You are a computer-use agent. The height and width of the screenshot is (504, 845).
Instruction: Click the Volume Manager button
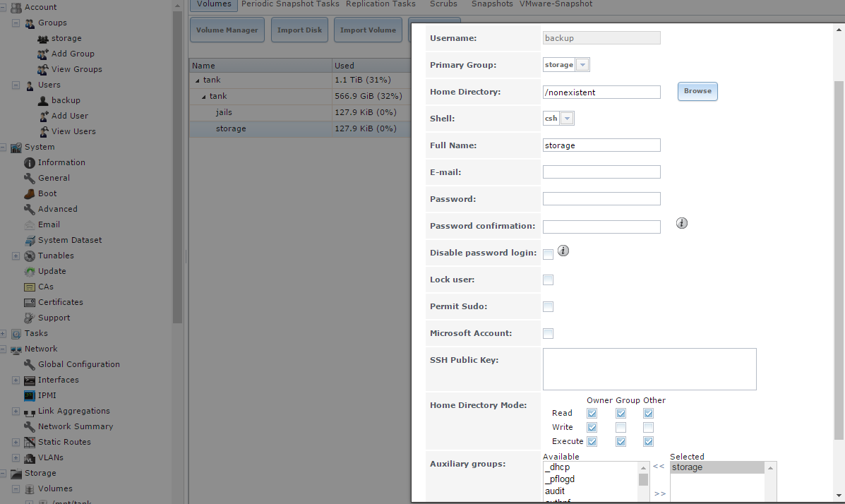coord(227,30)
